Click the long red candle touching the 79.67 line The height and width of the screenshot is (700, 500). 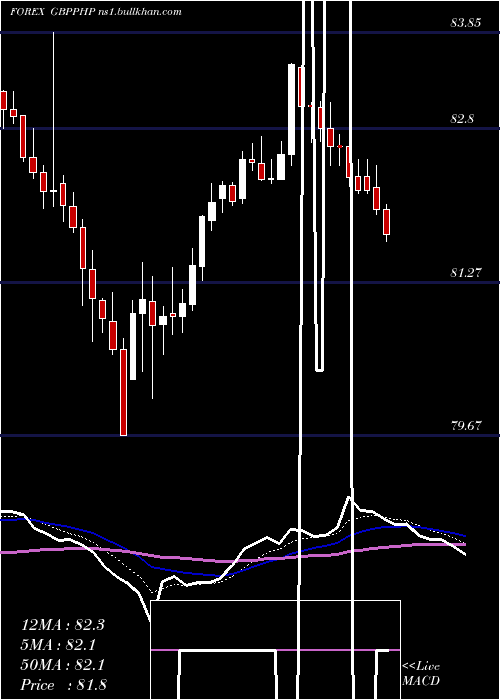[x=124, y=388]
